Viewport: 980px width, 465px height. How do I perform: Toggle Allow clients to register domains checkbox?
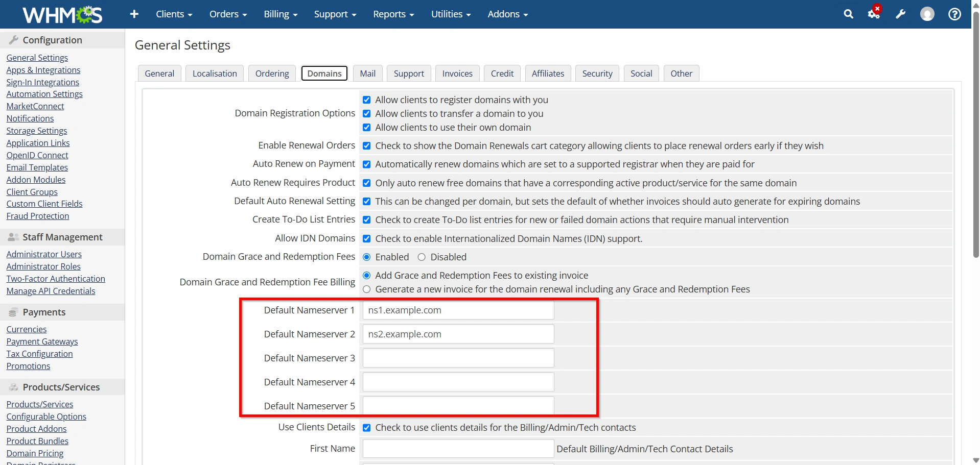coord(366,100)
